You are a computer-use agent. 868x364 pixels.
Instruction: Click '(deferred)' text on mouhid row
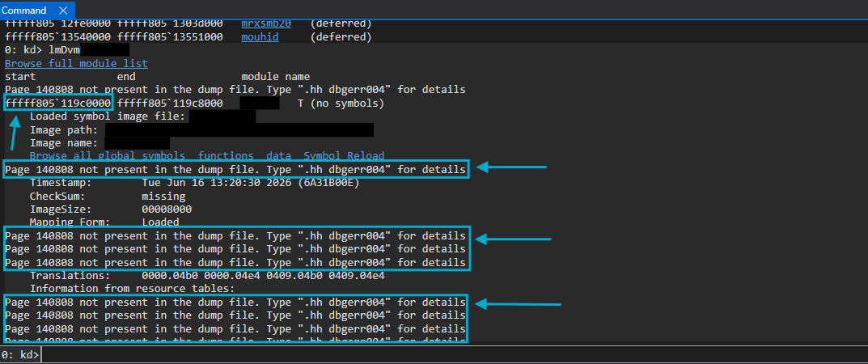[341, 37]
